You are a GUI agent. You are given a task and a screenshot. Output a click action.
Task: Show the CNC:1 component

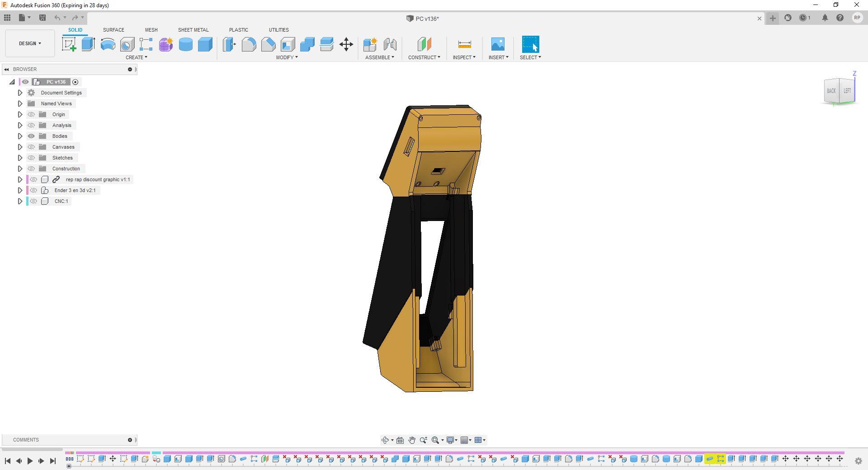coord(33,201)
